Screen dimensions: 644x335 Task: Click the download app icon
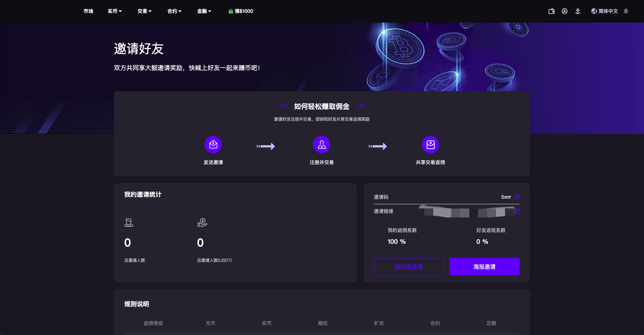point(577,11)
